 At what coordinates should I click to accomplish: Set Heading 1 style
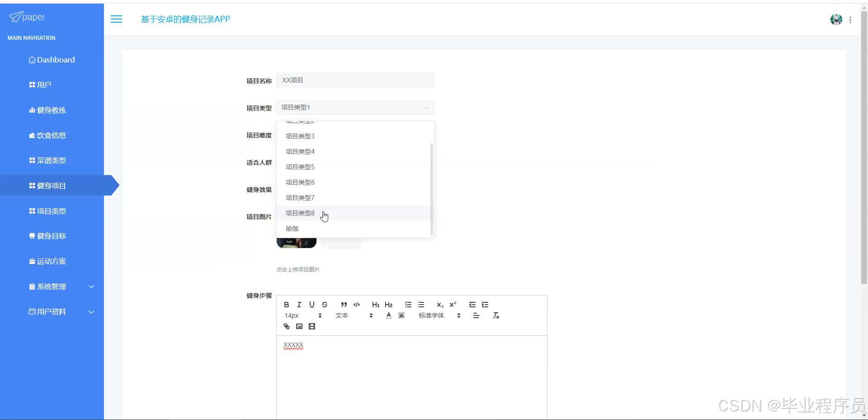point(376,305)
